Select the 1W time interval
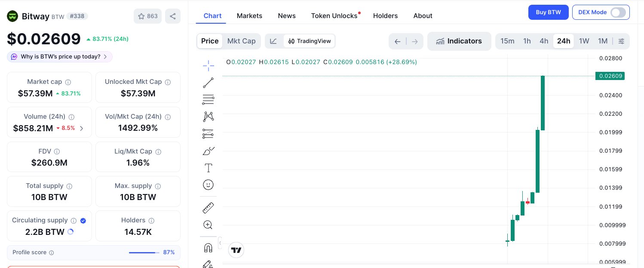644x268 pixels. click(x=584, y=41)
